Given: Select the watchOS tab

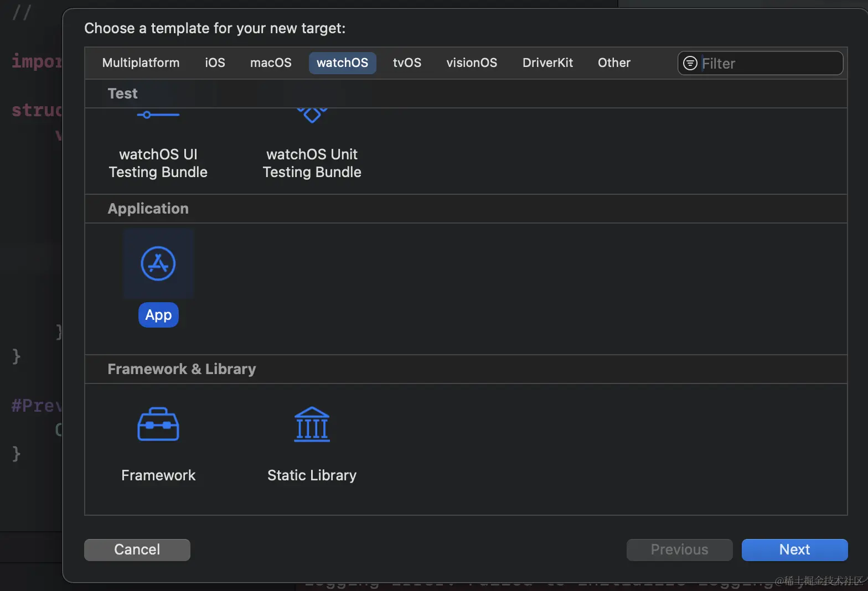Looking at the screenshot, I should coord(342,63).
